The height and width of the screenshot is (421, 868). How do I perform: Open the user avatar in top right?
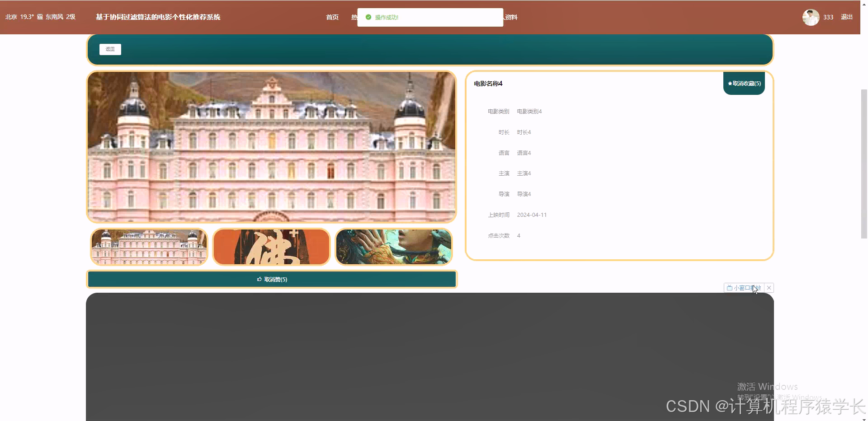[x=810, y=17]
